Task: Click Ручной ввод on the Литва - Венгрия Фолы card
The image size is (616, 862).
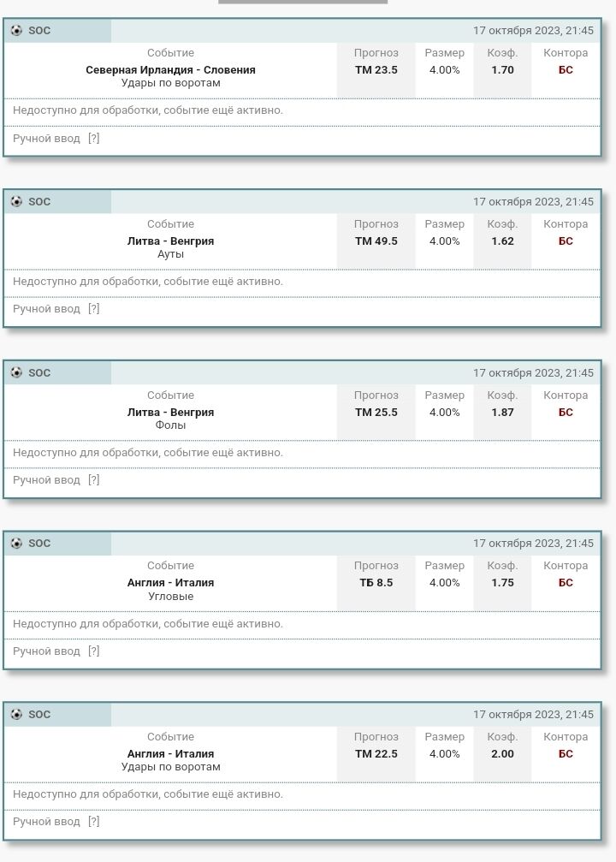Action: (x=46, y=480)
